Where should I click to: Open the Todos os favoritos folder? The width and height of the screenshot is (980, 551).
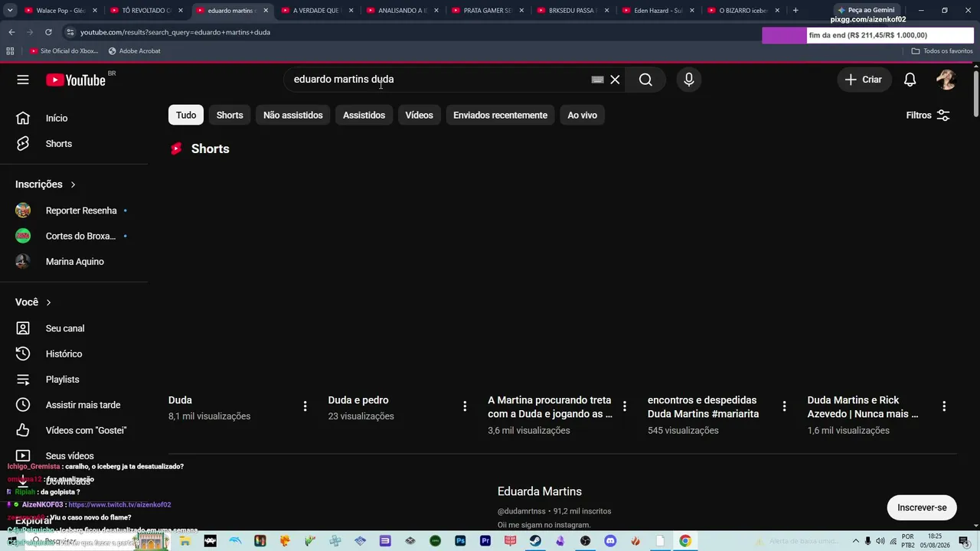point(942,51)
